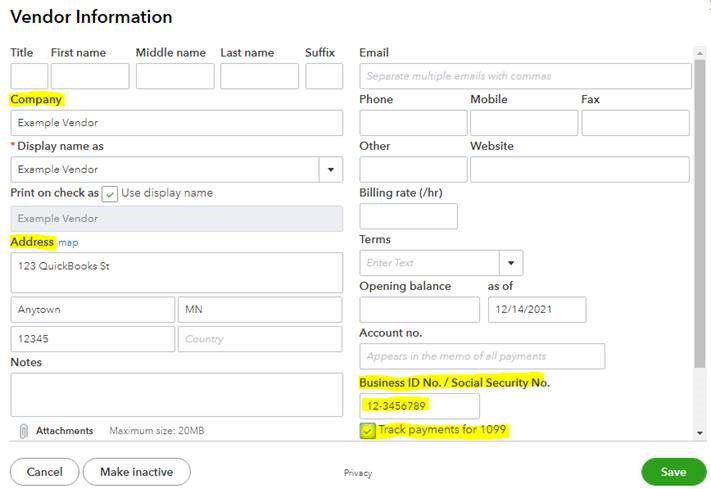The width and height of the screenshot is (711, 489).
Task: Click the Website field
Action: [580, 170]
